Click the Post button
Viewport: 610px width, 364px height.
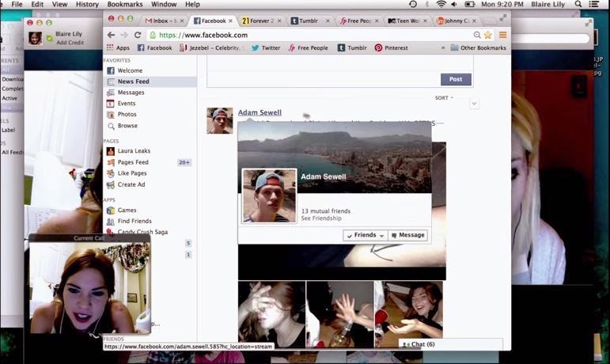tap(456, 79)
